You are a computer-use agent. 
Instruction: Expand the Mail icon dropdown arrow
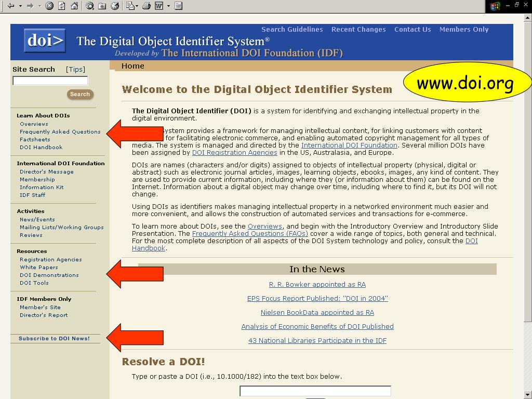pos(137,6)
